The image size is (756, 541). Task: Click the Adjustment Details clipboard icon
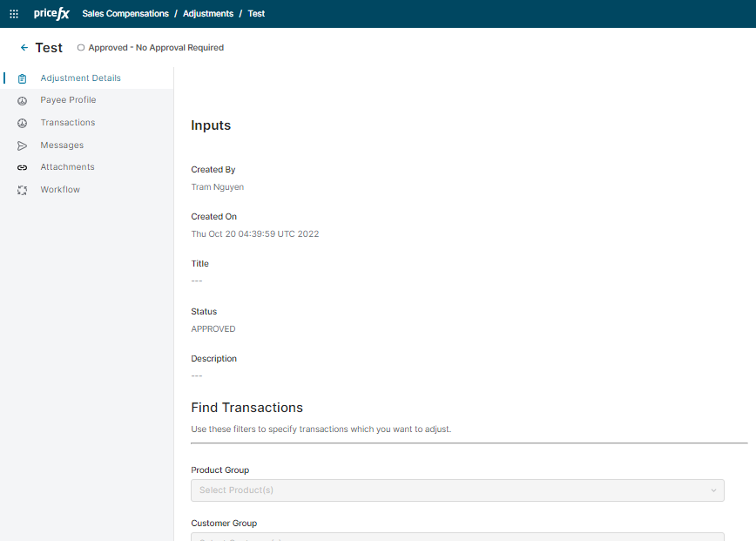click(23, 78)
